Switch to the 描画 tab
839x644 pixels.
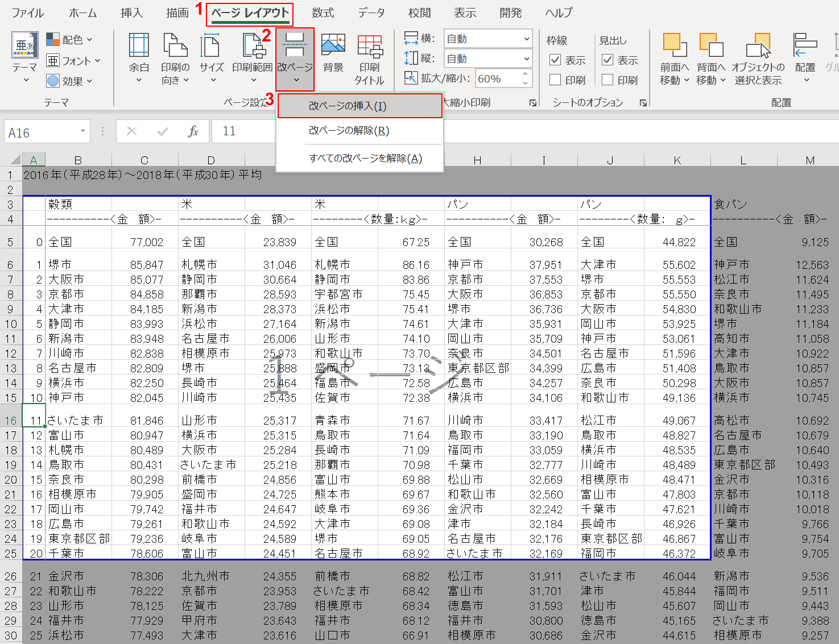tap(177, 13)
